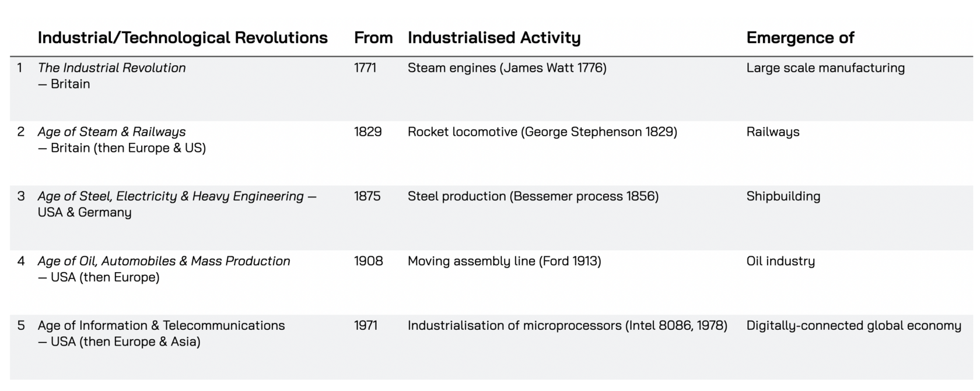980x391 pixels.
Task: Click the From column header
Action: pos(373,38)
